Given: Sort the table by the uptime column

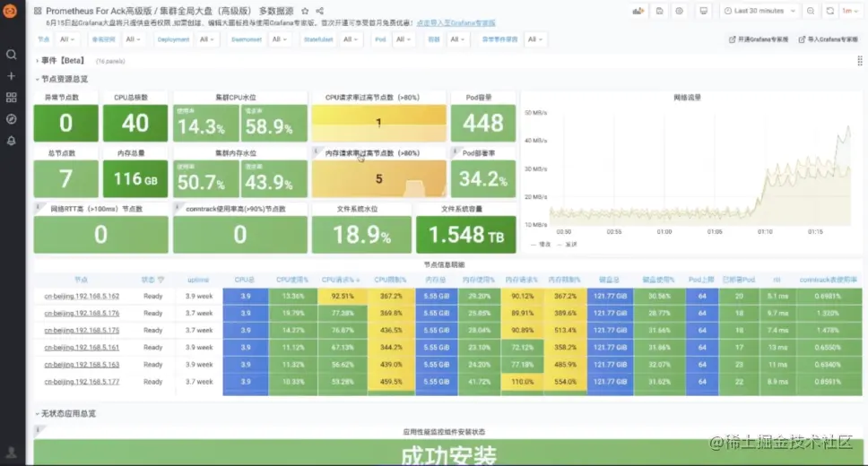Looking at the screenshot, I should click(x=198, y=280).
